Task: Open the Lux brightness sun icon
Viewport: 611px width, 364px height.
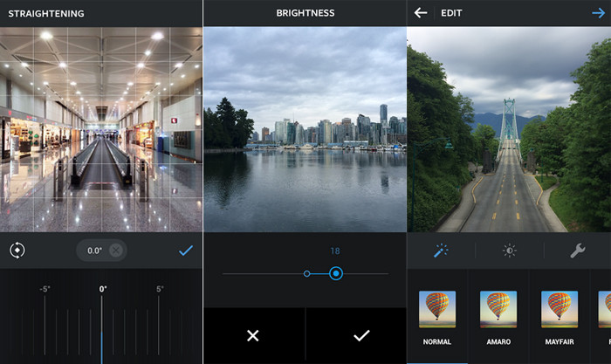Action: (x=510, y=251)
